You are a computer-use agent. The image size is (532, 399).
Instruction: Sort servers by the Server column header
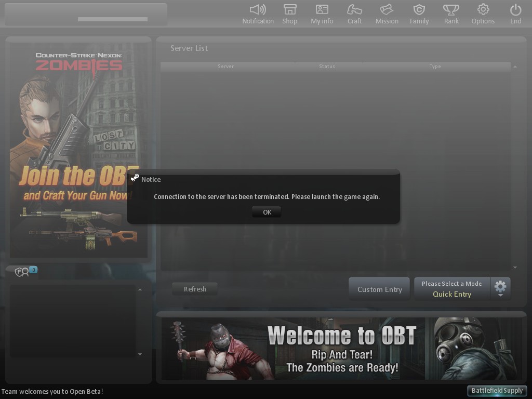click(225, 66)
